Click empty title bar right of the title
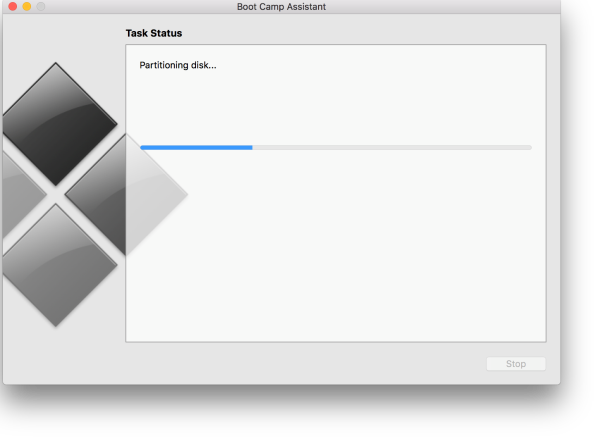 click(x=450, y=7)
